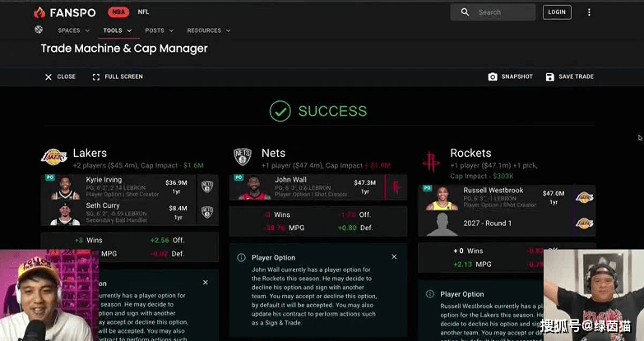Viewport: 644px width, 341px height.
Task: Click the Rockets team logo
Action: tap(431, 161)
